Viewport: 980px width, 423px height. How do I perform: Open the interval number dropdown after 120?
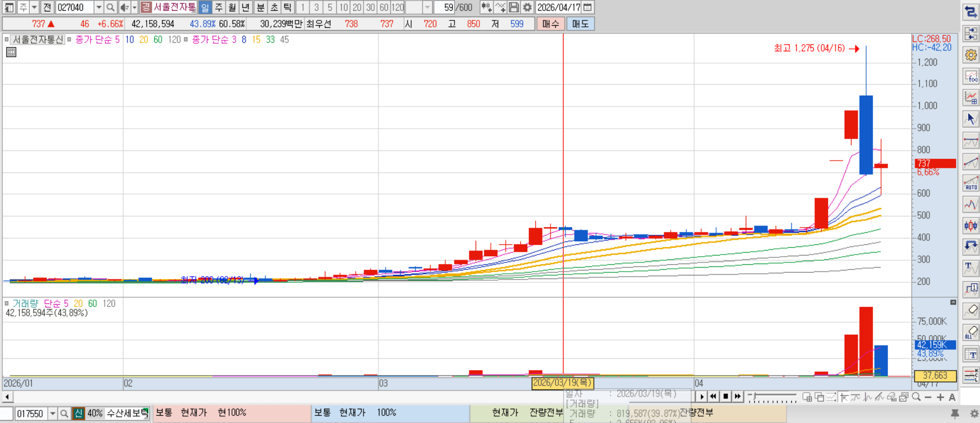tap(427, 7)
